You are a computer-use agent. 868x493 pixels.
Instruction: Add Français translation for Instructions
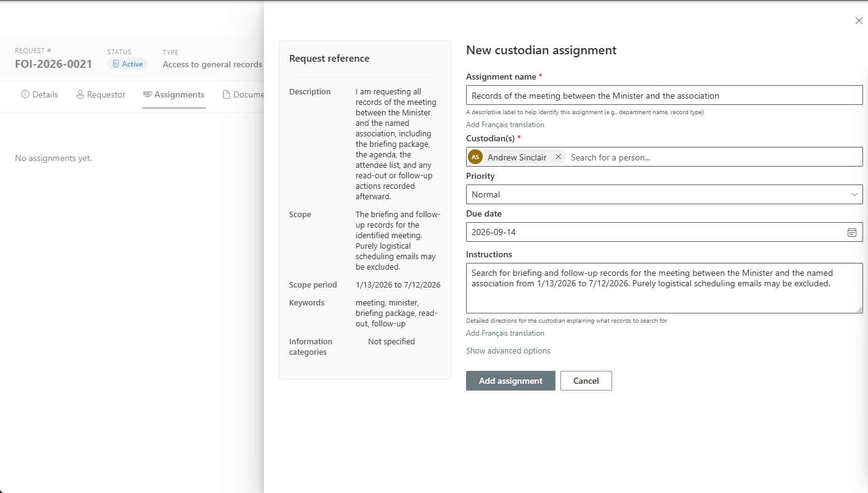(x=505, y=333)
